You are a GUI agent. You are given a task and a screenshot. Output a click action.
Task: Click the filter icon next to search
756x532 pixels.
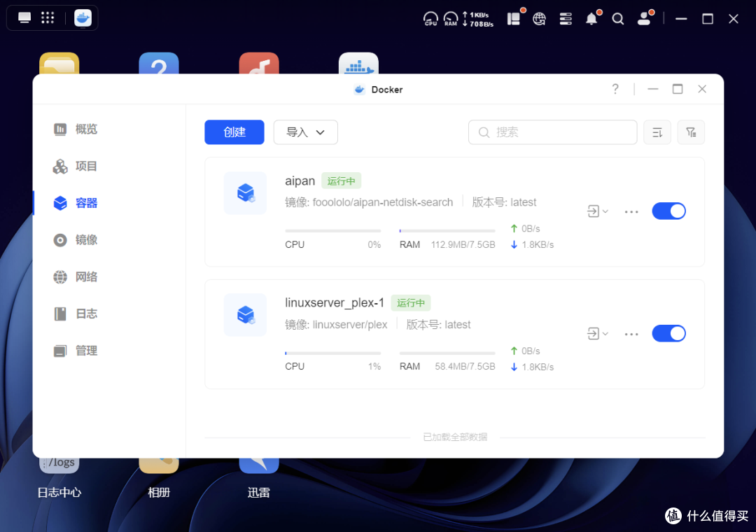(691, 132)
